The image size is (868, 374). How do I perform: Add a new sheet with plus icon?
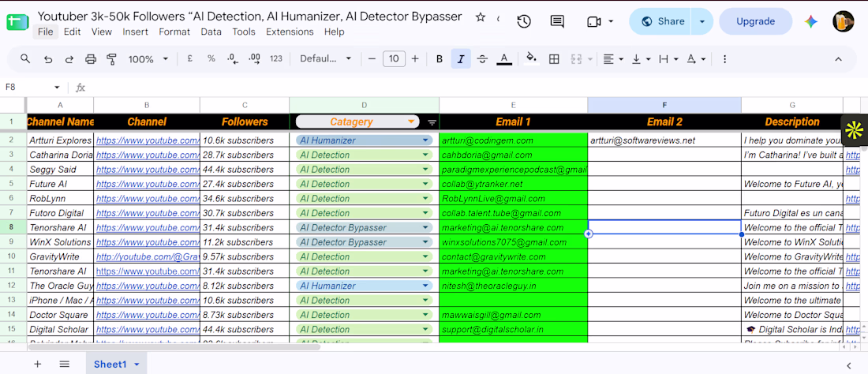tap(38, 364)
